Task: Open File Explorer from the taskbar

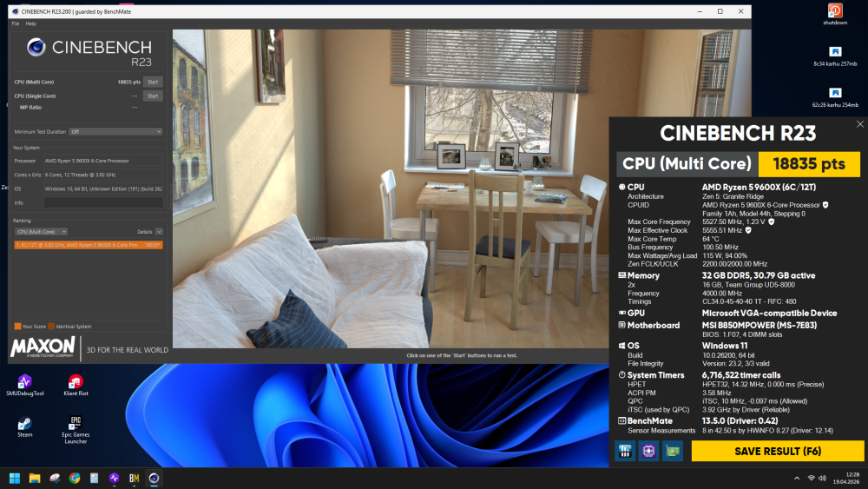Action: (x=35, y=478)
